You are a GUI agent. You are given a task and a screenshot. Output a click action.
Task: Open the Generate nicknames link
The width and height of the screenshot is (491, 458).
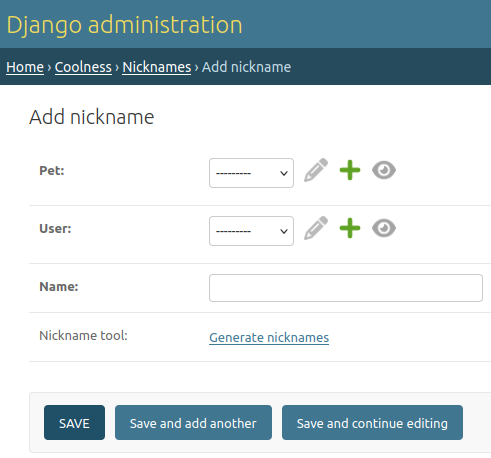click(269, 338)
